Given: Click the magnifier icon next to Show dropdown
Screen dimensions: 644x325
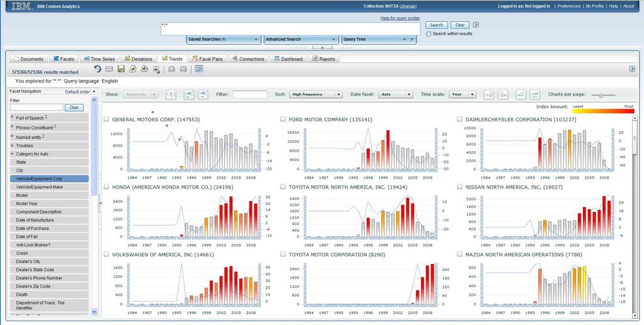Looking at the screenshot, I should (x=171, y=94).
